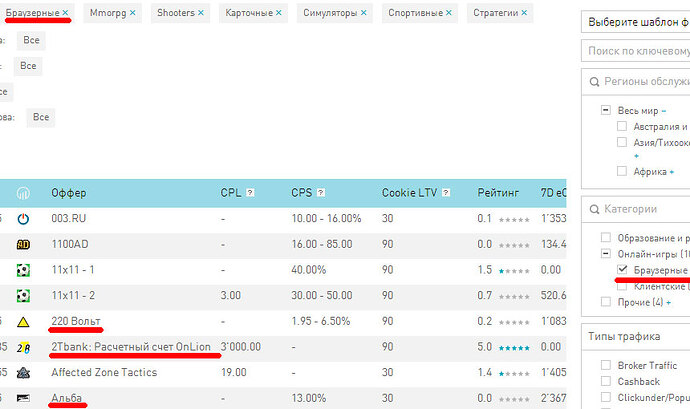The image size is (690, 409).
Task: Open the 1100AD offer link
Action: [70, 244]
